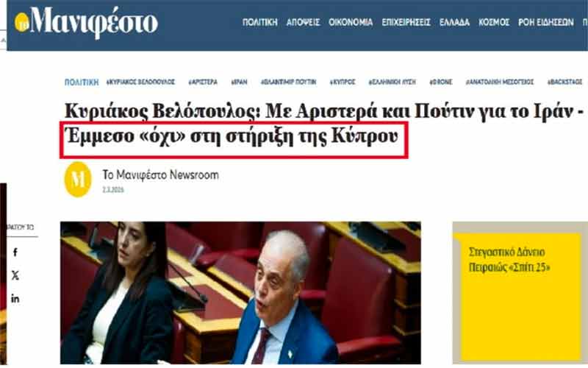Click the Στεγαστικό Δάνειο Πειραιώς yellow ad
This screenshot has height=368, width=588.
(520, 293)
